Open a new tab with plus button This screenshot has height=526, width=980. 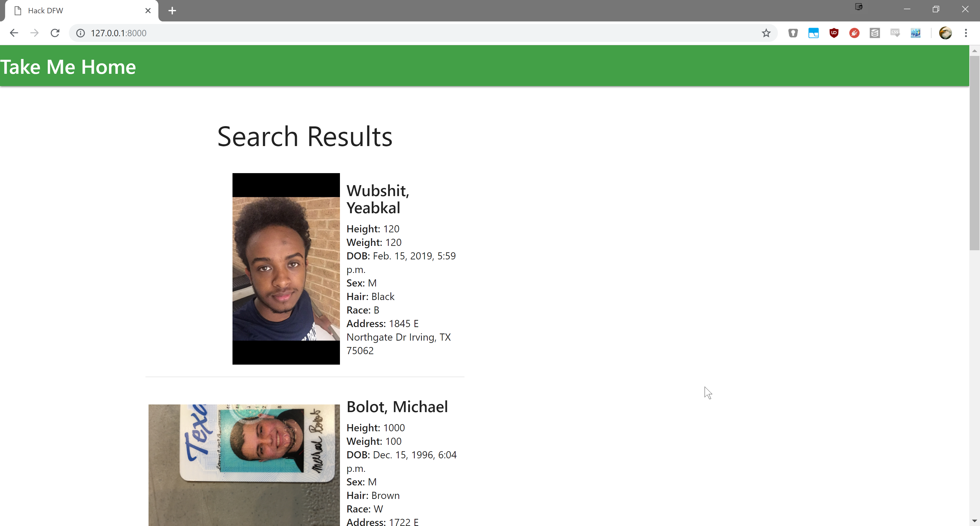point(172,11)
